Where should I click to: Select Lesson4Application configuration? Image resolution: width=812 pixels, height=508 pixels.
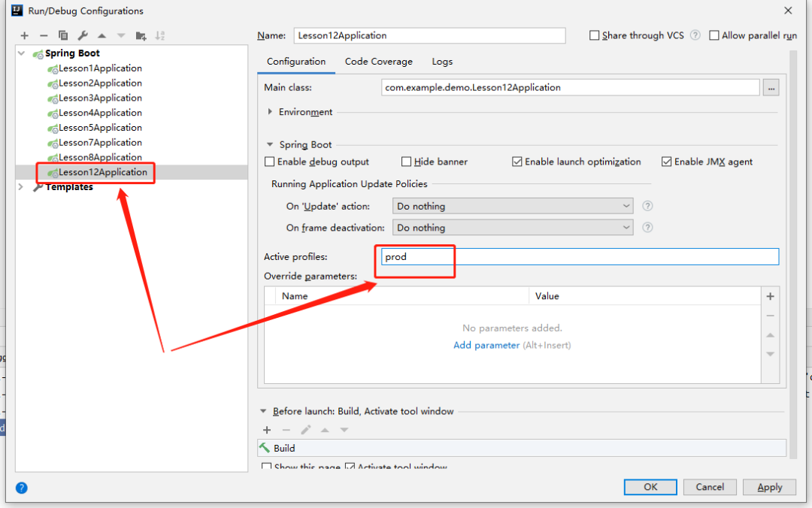[99, 113]
